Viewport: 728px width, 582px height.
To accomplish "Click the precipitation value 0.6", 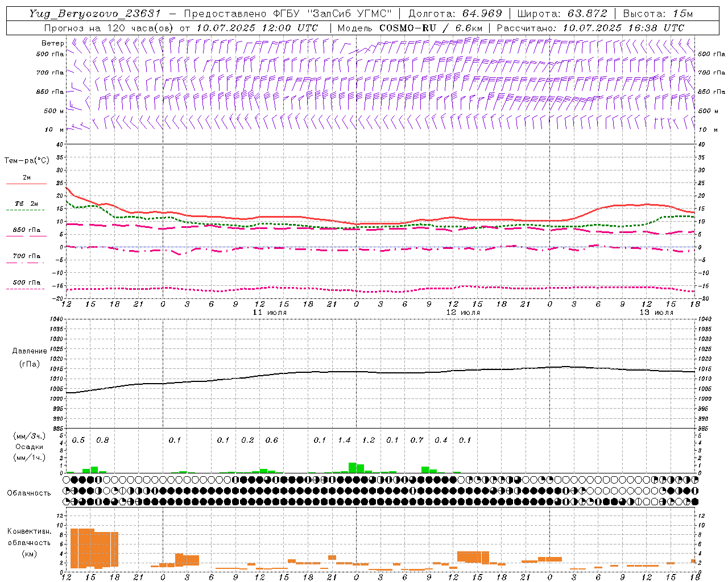I will coord(272,440).
